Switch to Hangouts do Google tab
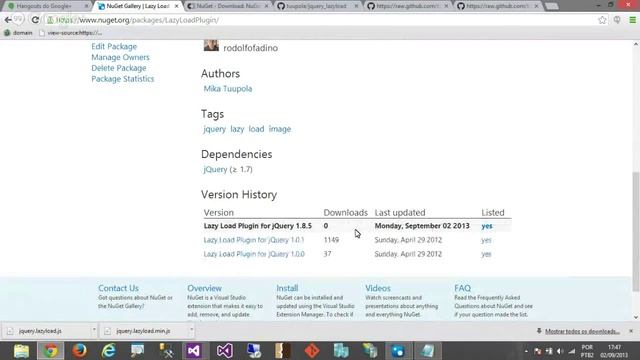640x360 pixels. [47, 6]
